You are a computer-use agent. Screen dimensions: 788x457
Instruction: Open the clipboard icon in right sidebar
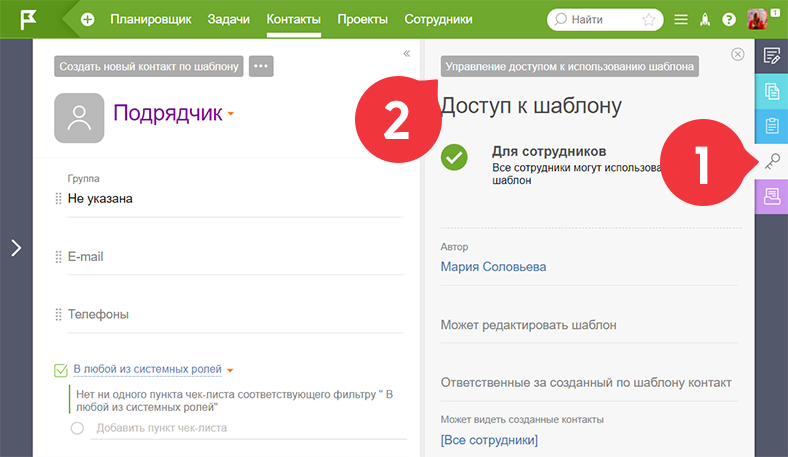point(771,126)
